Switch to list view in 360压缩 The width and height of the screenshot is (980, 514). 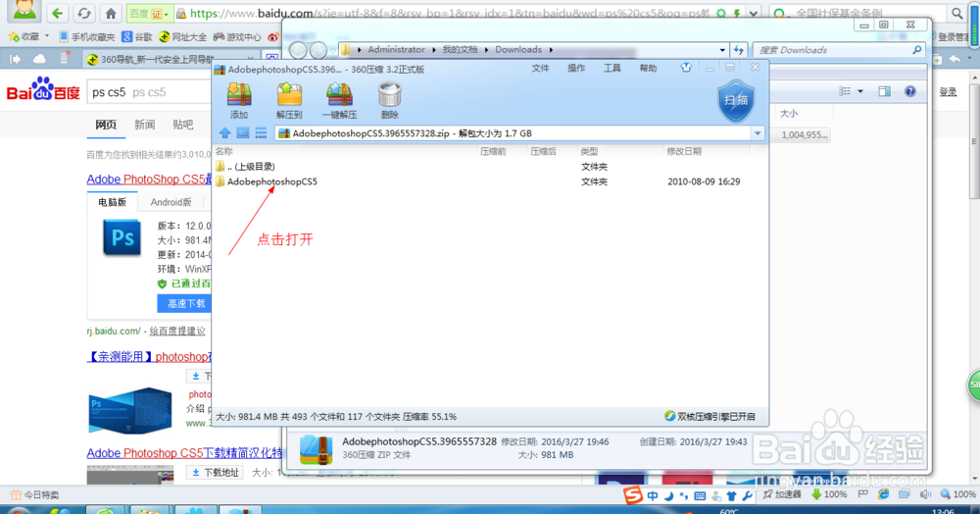pyautogui.click(x=262, y=132)
